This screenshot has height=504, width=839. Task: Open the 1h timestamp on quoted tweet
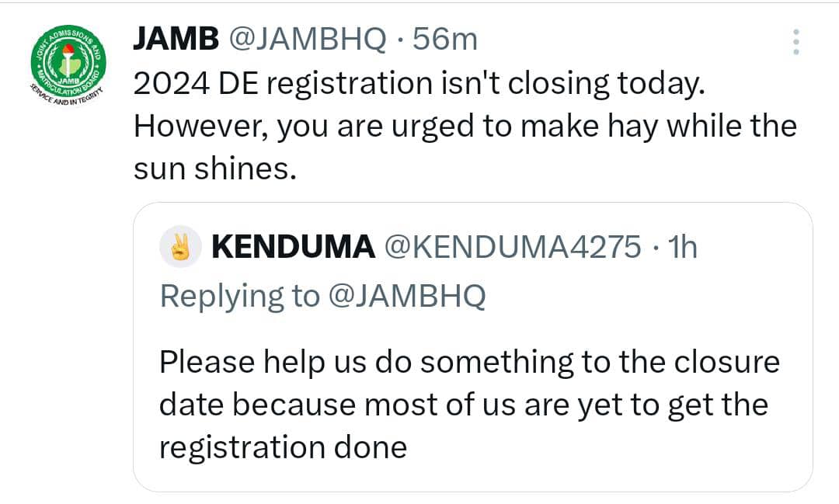(x=683, y=247)
